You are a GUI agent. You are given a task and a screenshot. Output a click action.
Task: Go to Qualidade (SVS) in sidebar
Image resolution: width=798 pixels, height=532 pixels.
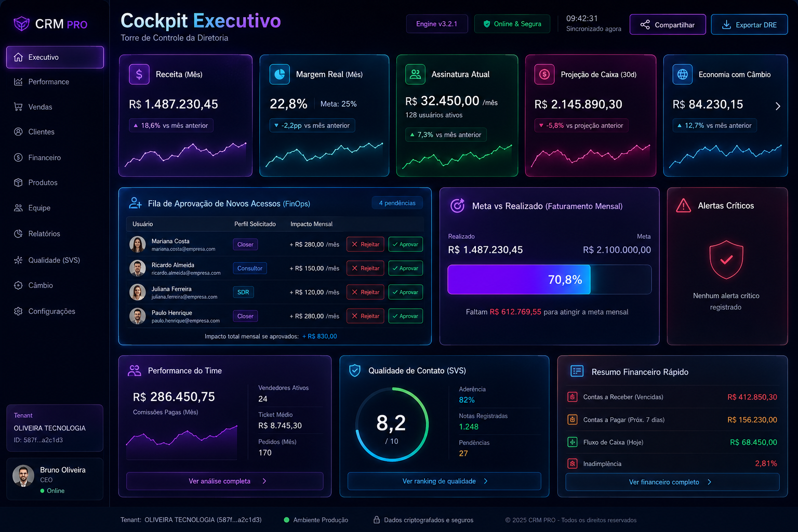[x=55, y=260]
